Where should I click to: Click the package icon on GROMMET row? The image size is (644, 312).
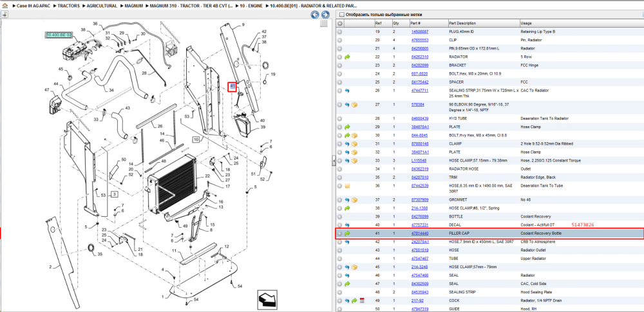tap(354, 200)
